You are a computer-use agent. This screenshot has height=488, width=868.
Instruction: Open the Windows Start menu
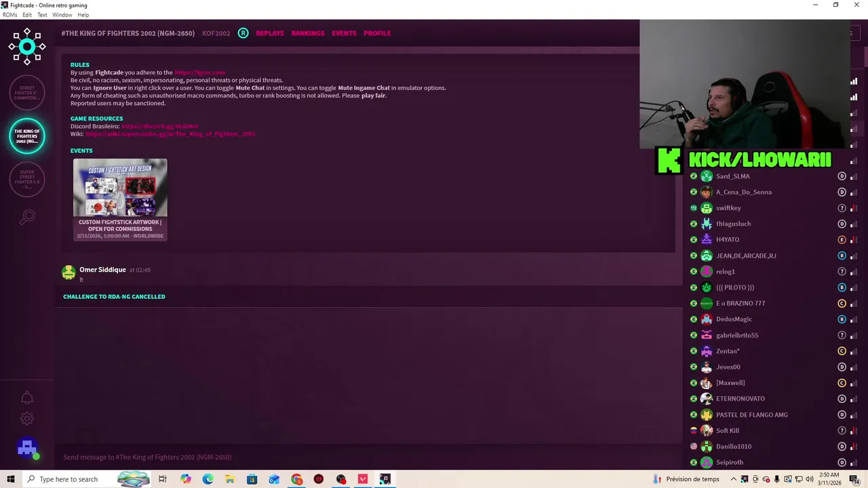pos(11,479)
